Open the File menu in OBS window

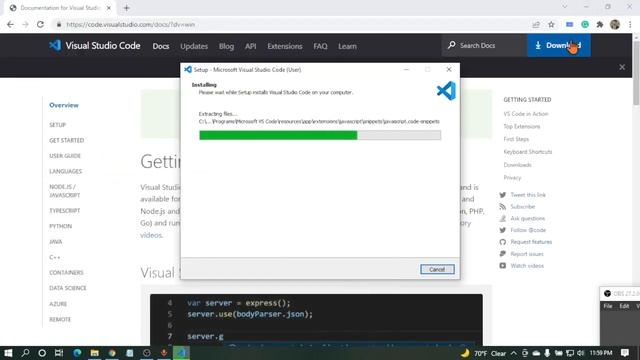click(x=608, y=306)
